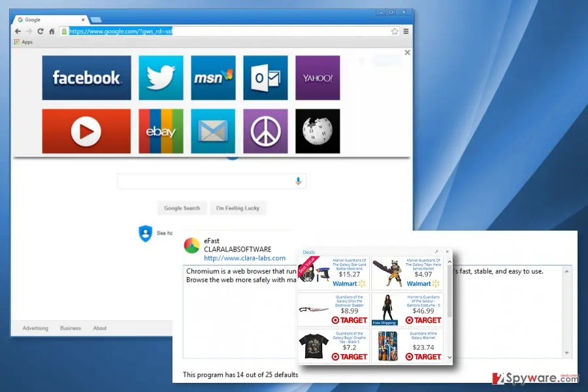Open the Outlook tile
Screen dimensions: 588x392
click(x=265, y=78)
